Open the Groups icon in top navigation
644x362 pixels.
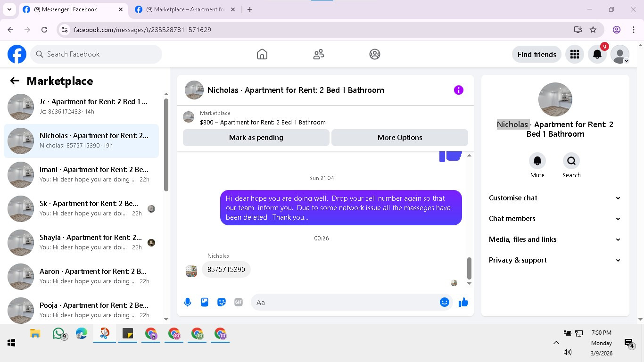pyautogui.click(x=375, y=54)
